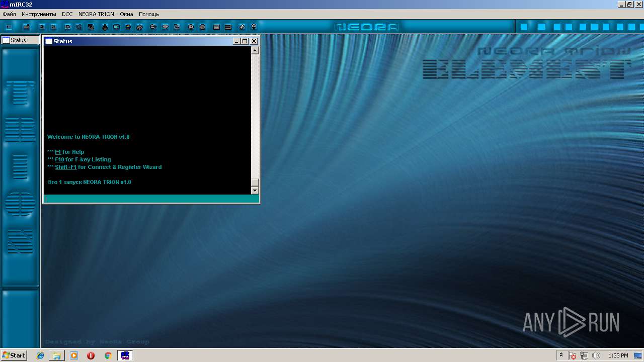Click the folder-shaped options toolbar icon
The width and height of the screenshot is (644, 362).
click(x=26, y=27)
